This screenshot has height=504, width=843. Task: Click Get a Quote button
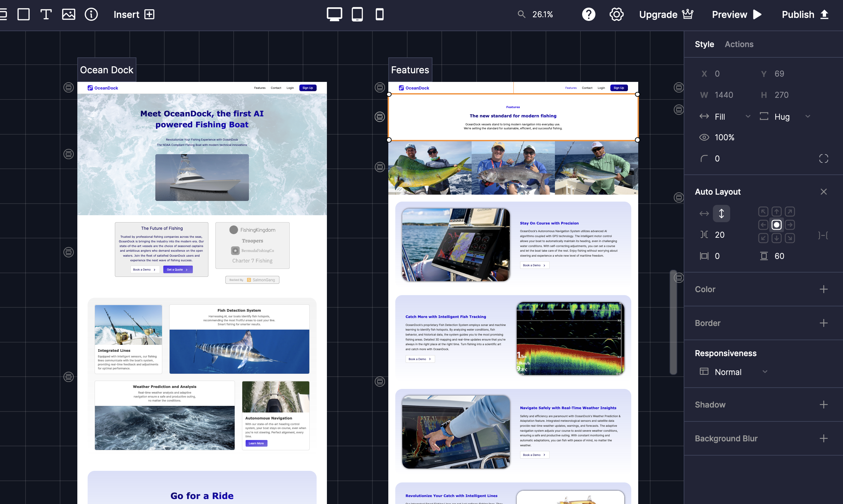[178, 269]
